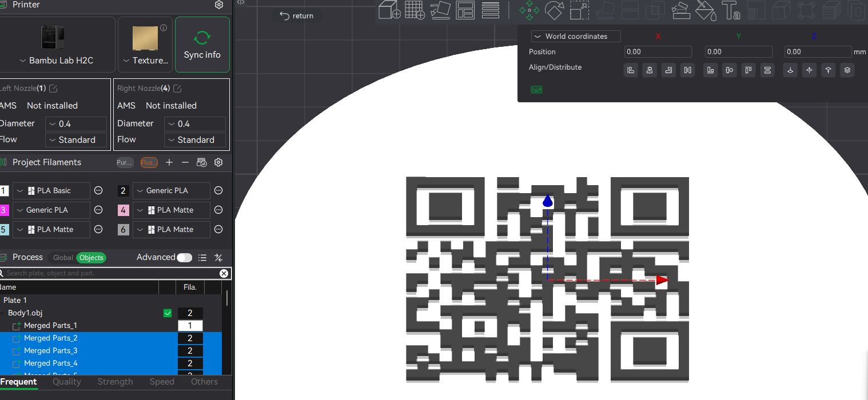Click the Align vertical center icon
This screenshot has width=868, height=400.
[x=729, y=70]
